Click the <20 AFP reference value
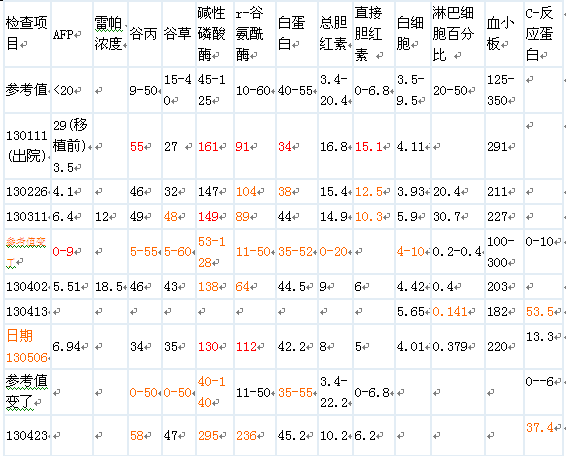566x456 pixels. (x=72, y=90)
